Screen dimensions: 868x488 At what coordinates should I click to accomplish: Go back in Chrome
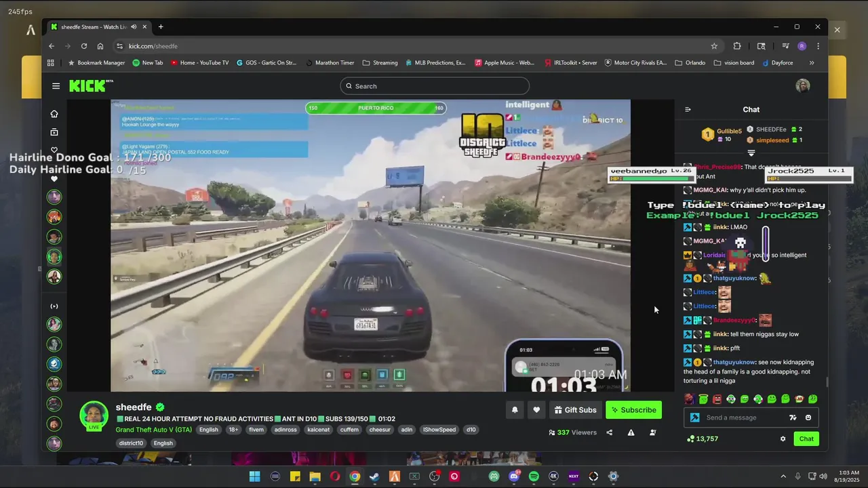tap(52, 46)
